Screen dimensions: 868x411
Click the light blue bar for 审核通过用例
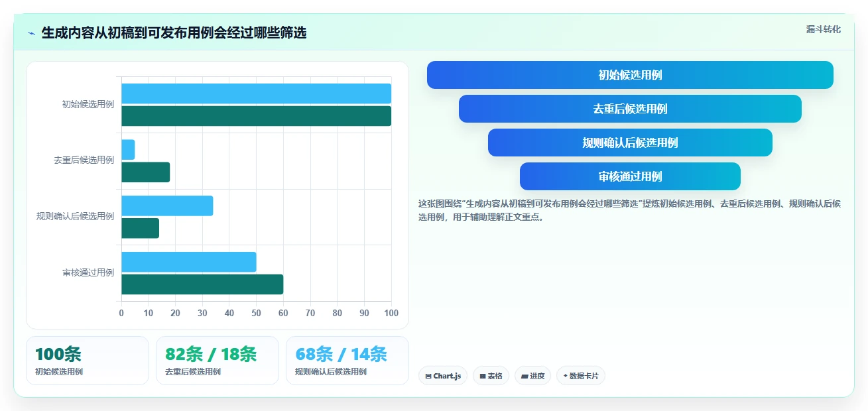pos(188,262)
